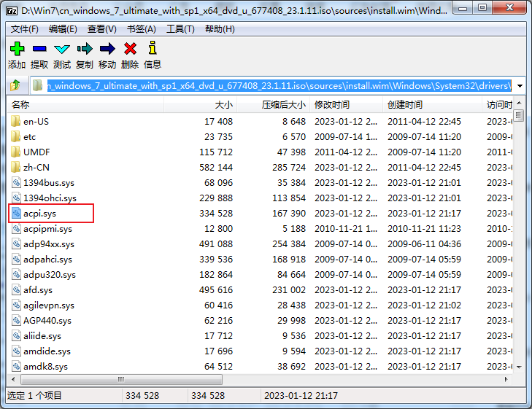Sort by Name (名称) column header

pos(85,105)
